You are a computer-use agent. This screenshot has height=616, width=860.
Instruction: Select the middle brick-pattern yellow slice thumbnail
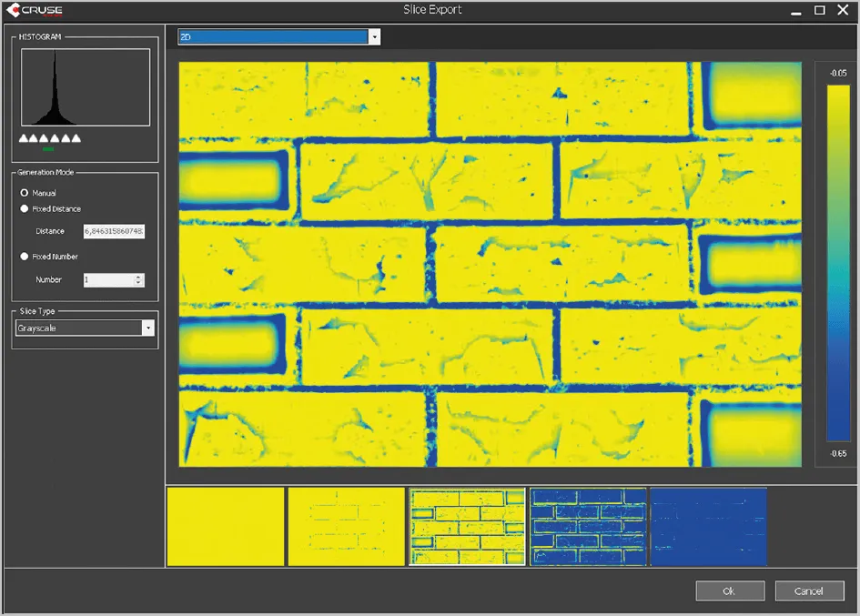tap(468, 526)
